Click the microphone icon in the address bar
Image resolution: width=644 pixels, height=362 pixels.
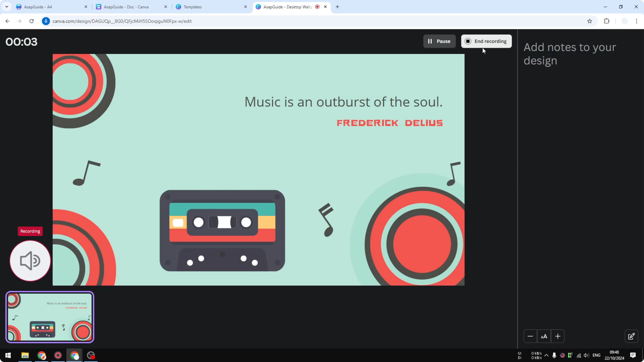tap(46, 21)
